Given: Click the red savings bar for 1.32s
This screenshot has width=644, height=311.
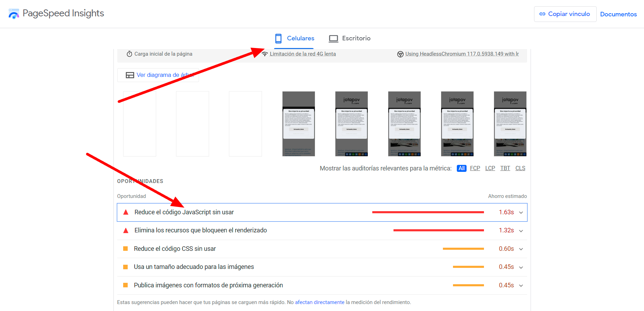Looking at the screenshot, I should tap(439, 230).
